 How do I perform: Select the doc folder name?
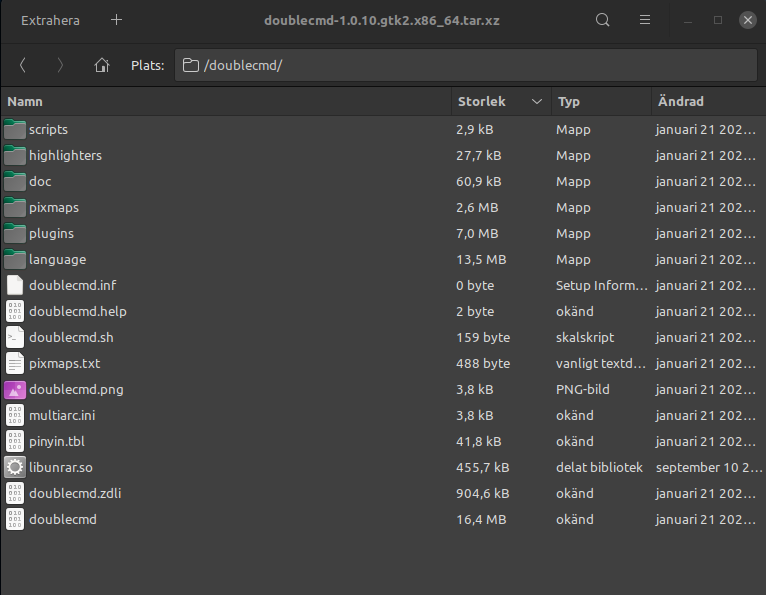[40, 181]
